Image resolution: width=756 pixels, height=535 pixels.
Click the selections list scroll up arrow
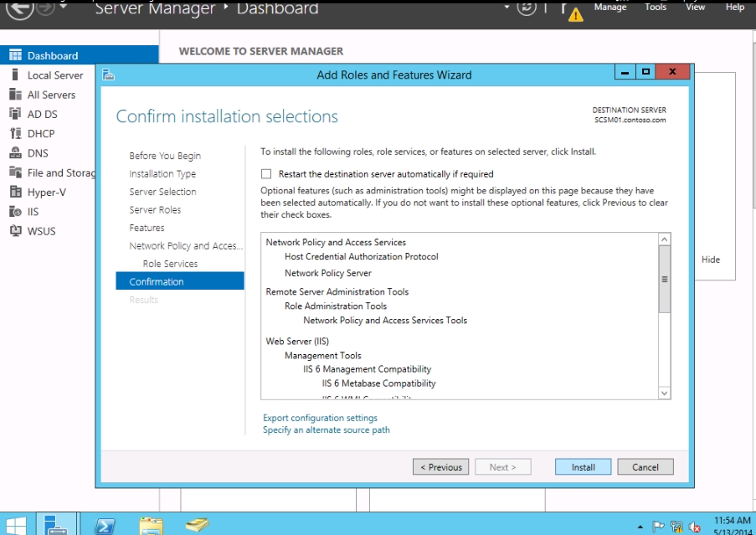(665, 239)
